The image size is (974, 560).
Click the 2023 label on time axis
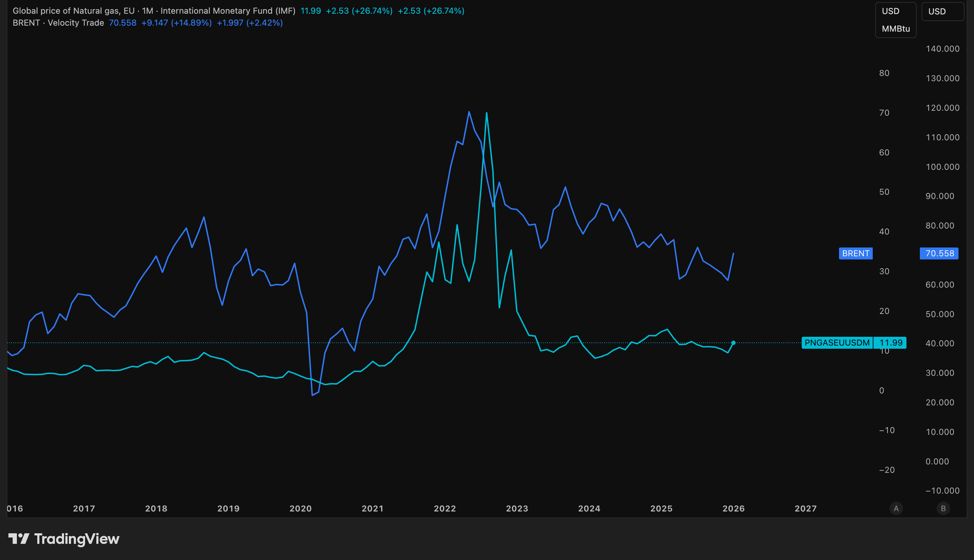pos(517,508)
